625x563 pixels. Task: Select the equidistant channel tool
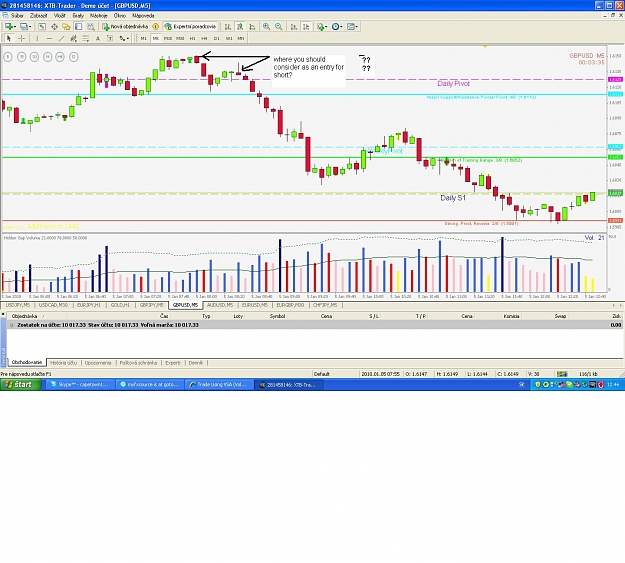73,38
